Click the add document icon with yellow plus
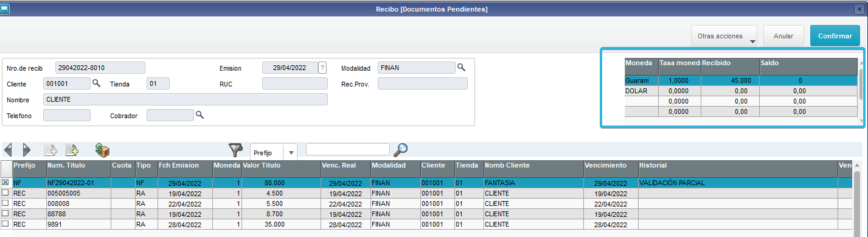 [72, 150]
